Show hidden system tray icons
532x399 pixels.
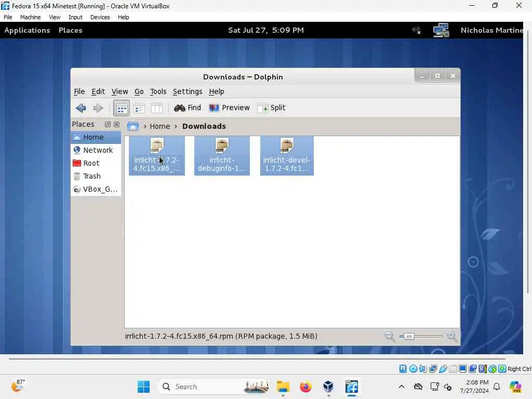pos(402,387)
